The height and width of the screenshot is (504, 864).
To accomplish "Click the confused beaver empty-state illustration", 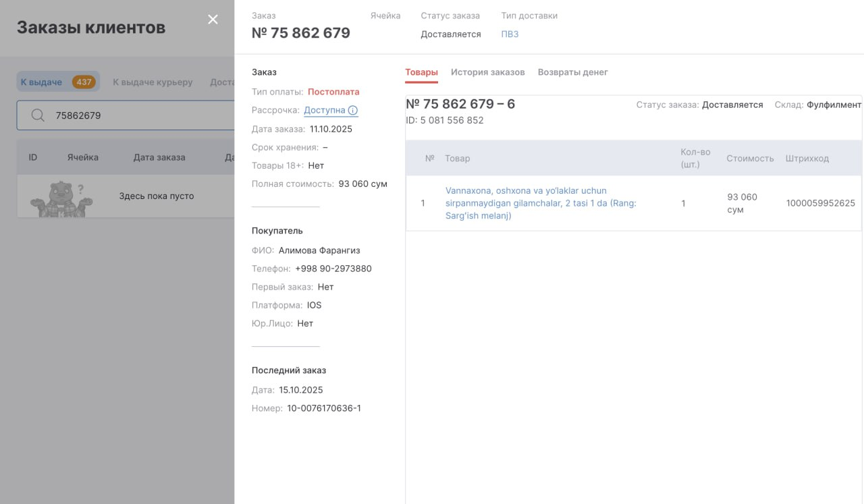I will [61, 199].
